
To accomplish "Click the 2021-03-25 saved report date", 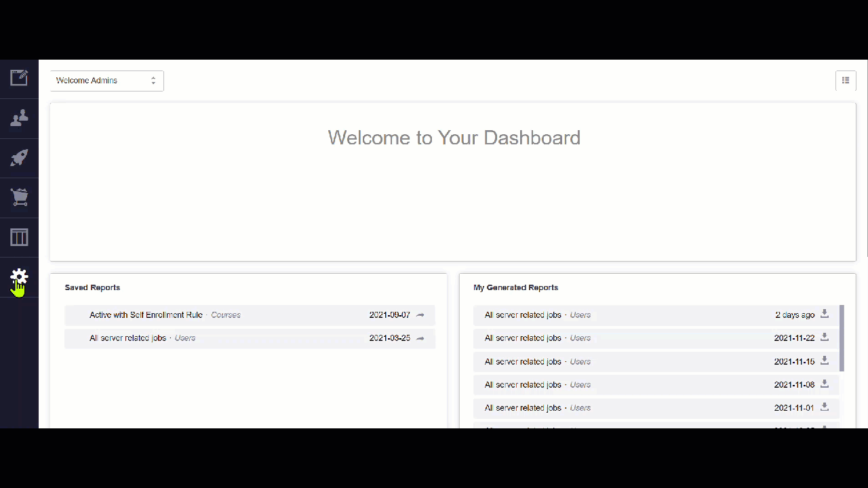I will tap(390, 338).
